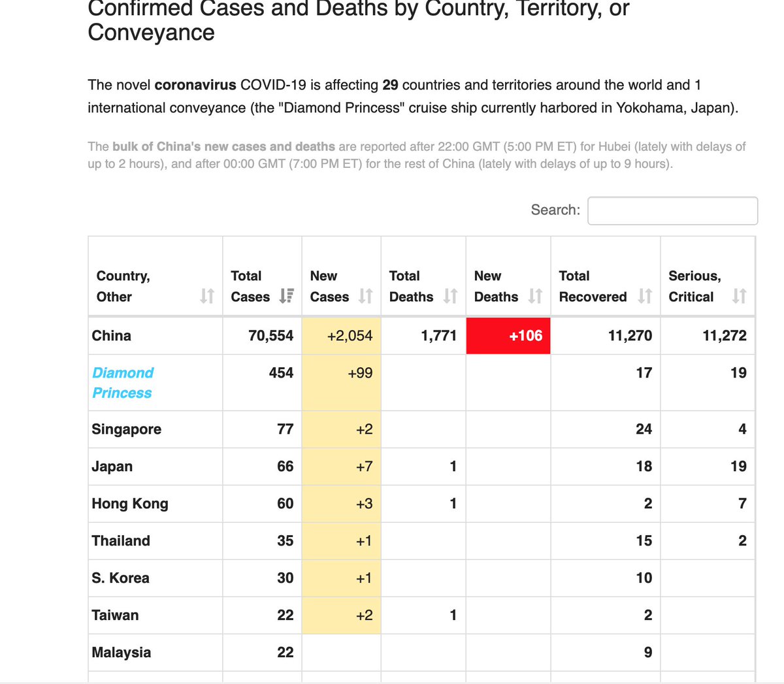Sort by Total Recovered arrows icon
784x684 pixels.
[645, 297]
